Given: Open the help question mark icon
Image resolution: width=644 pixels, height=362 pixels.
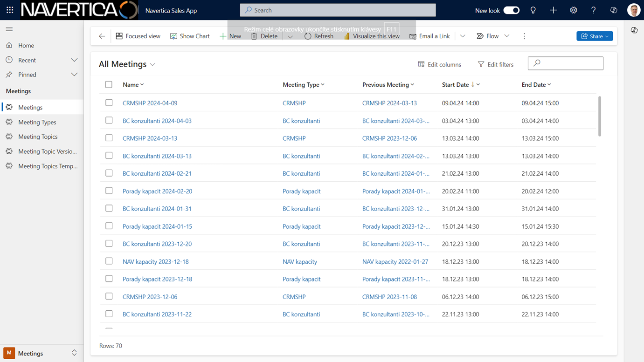Looking at the screenshot, I should tap(594, 10).
